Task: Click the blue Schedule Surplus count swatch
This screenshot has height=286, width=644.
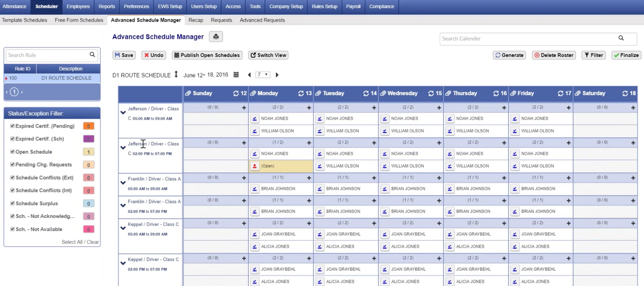Action: click(88, 204)
